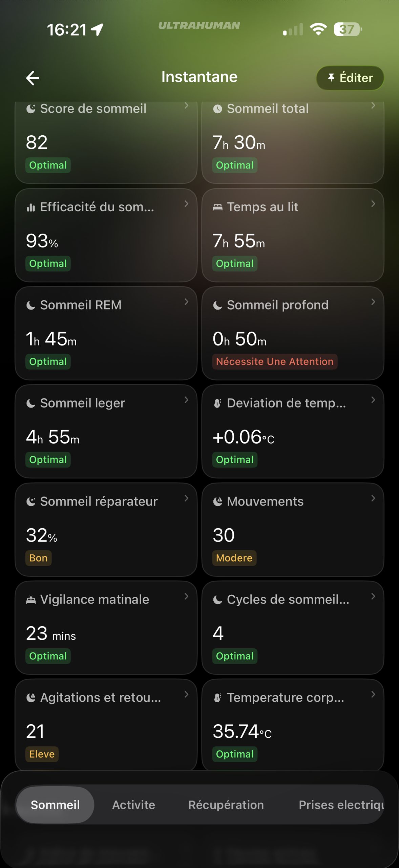Tap the thermometer icon for Deviation de temp
This screenshot has height=868, width=399.
[x=217, y=403]
